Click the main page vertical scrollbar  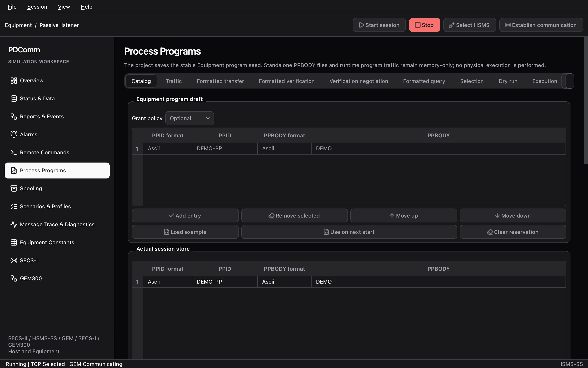click(586, 101)
